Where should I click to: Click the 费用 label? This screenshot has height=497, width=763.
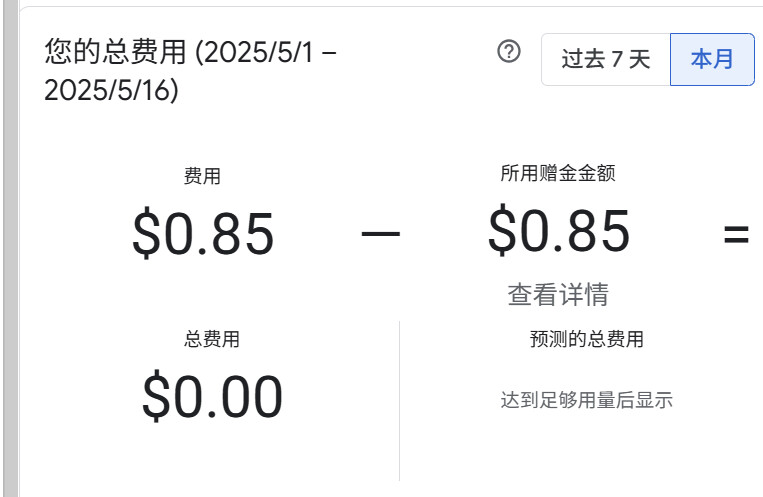[x=202, y=177]
